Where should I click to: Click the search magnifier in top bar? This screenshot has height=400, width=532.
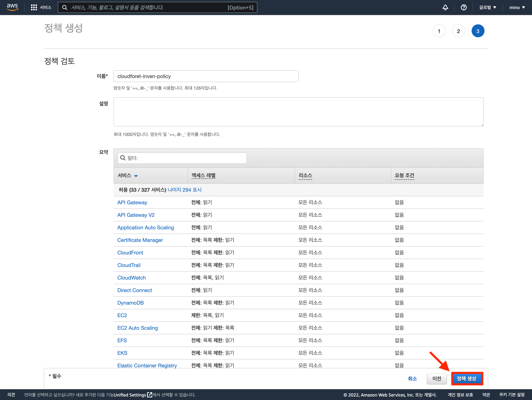[x=65, y=7]
